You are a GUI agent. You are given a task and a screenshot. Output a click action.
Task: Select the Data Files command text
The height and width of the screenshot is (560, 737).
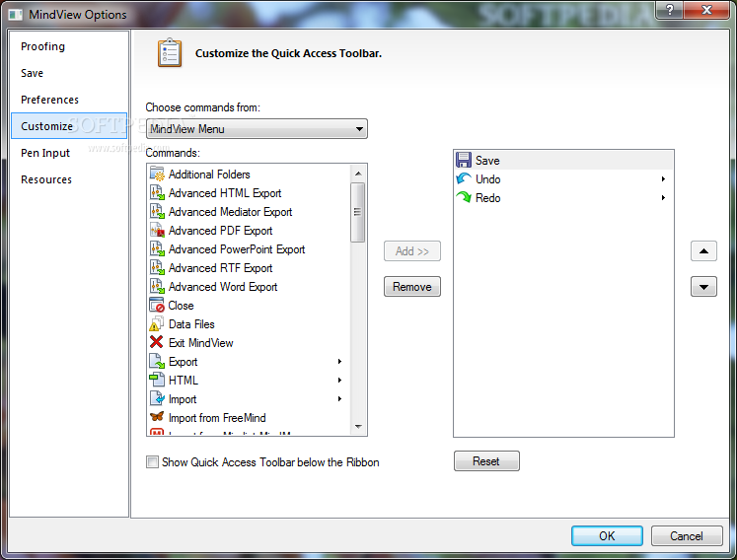pos(191,324)
